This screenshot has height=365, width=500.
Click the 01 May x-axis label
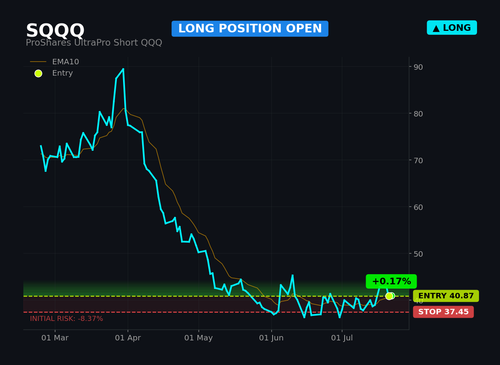click(x=198, y=338)
